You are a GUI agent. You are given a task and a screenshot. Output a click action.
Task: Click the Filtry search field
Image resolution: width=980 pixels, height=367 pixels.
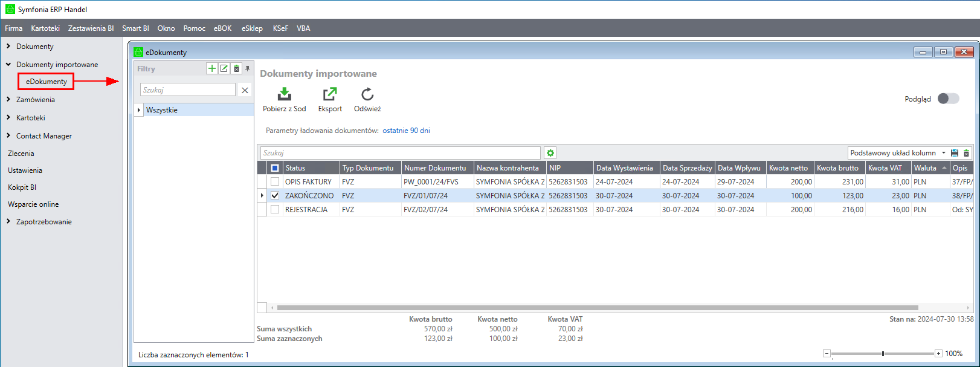pyautogui.click(x=188, y=89)
